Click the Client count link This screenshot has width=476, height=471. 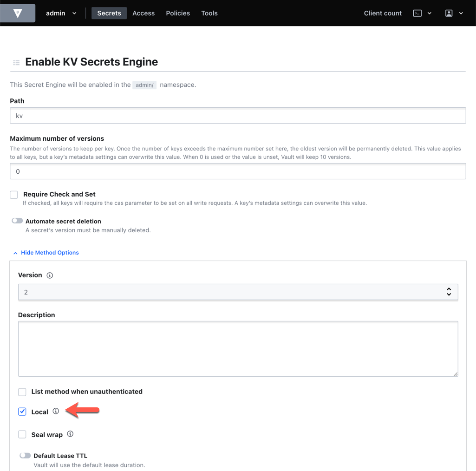click(x=382, y=13)
